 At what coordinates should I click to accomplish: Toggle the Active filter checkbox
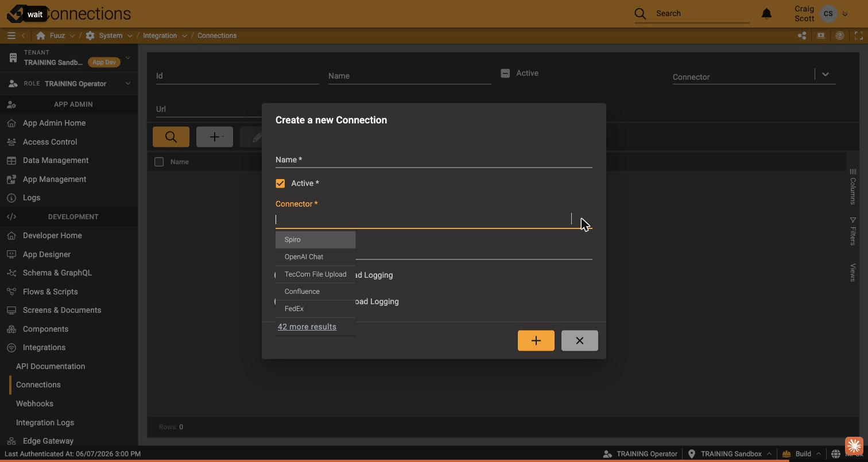[x=505, y=73]
